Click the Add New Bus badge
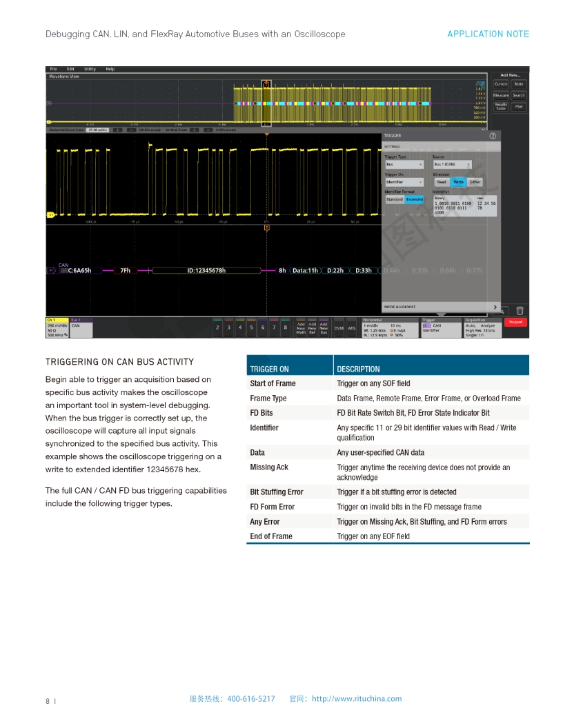Screen dimensions: 563x728 (323, 327)
